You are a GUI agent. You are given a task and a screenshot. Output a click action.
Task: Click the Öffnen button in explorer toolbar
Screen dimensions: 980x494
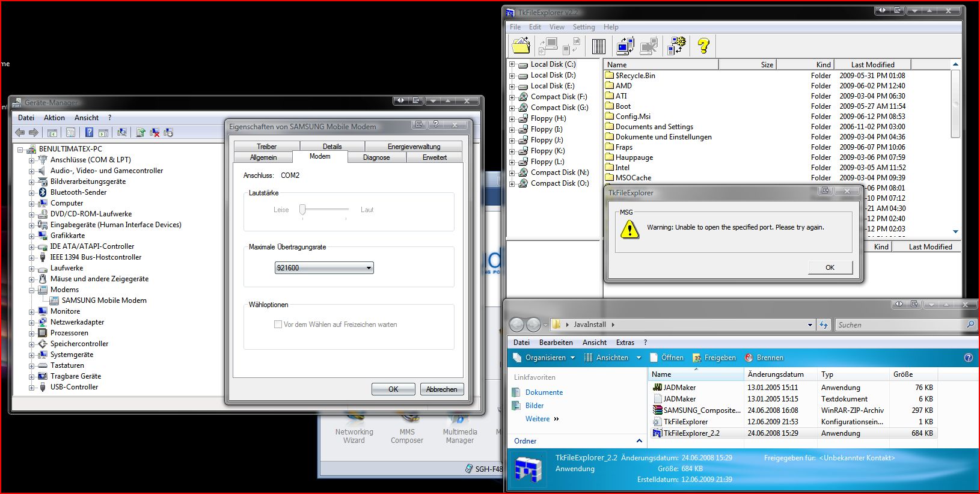click(666, 358)
